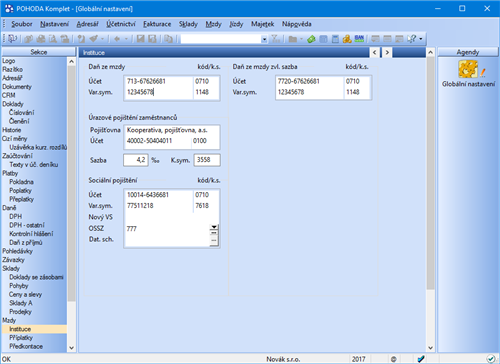Select Ceny a slevy under Sklady

tap(25, 295)
